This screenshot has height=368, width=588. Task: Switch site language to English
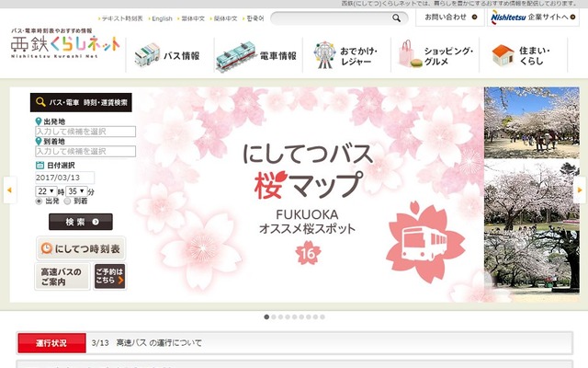(x=162, y=18)
